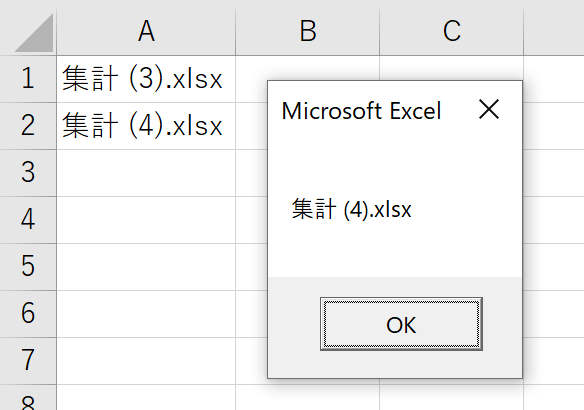Viewport: 584px width, 410px height.
Task: Select row 1 header
Action: click(x=28, y=79)
